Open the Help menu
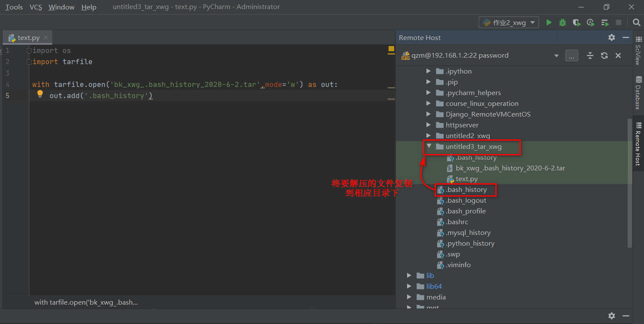 coord(89,7)
